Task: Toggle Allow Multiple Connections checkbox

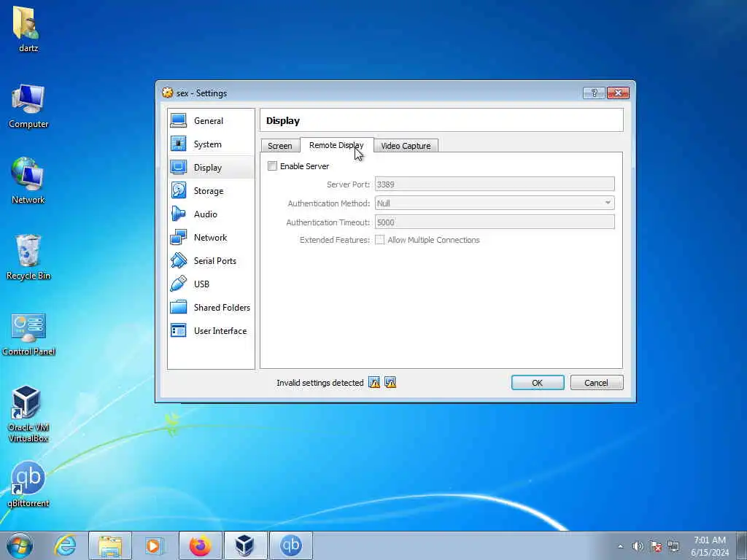Action: (x=379, y=239)
